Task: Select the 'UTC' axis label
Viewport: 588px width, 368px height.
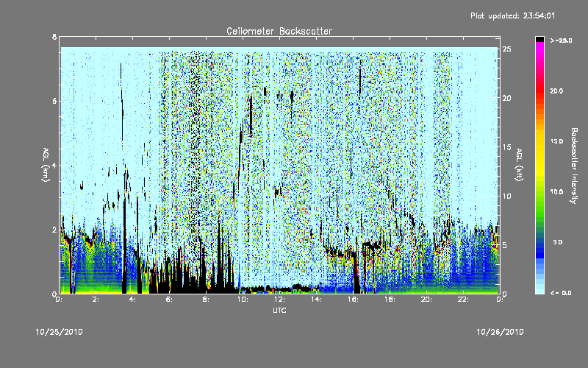Action: point(279,310)
